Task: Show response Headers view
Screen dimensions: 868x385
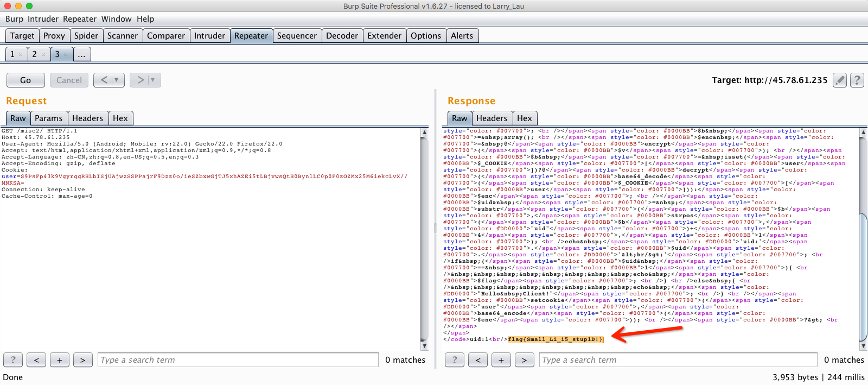Action: point(492,118)
